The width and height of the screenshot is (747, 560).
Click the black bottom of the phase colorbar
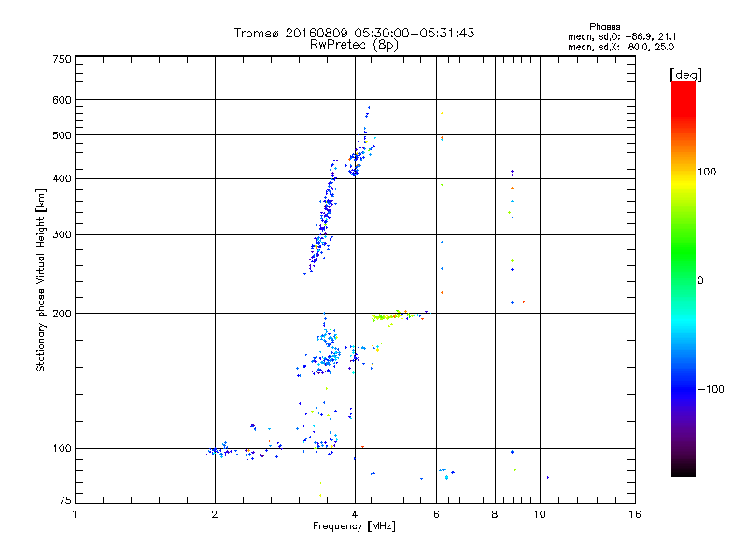[x=684, y=469]
